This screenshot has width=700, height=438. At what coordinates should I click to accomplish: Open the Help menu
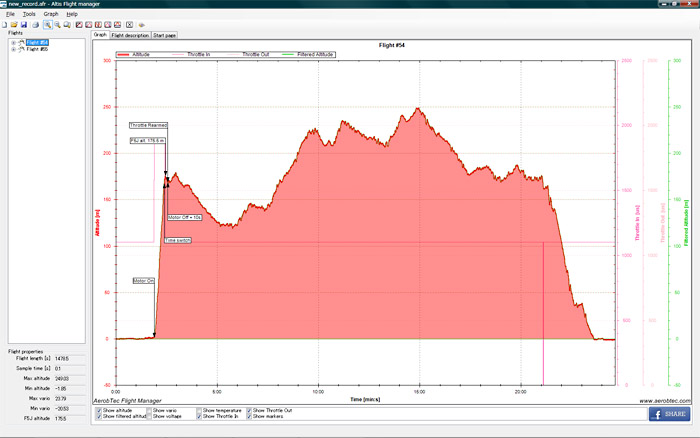[72, 14]
